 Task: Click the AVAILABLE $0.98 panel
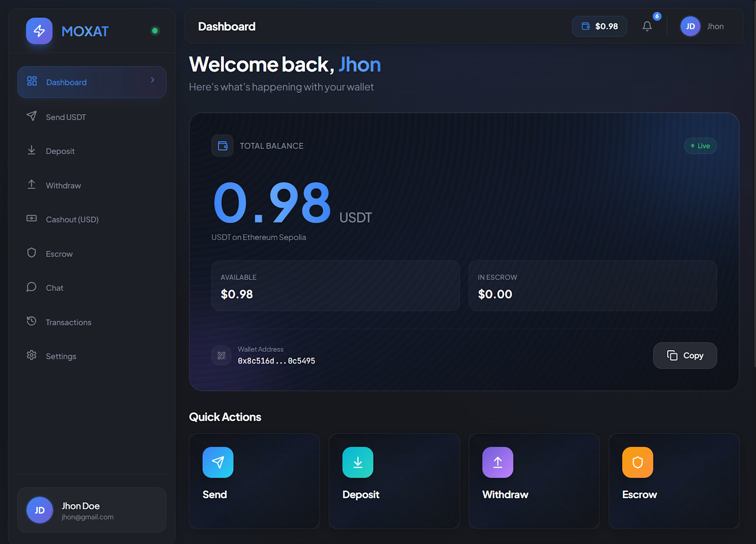coord(336,285)
